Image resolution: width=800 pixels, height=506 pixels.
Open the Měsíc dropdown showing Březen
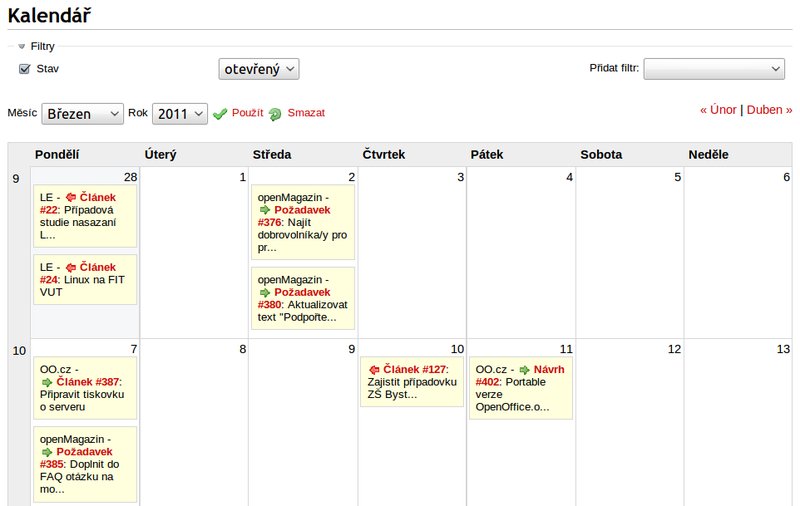pyautogui.click(x=82, y=113)
